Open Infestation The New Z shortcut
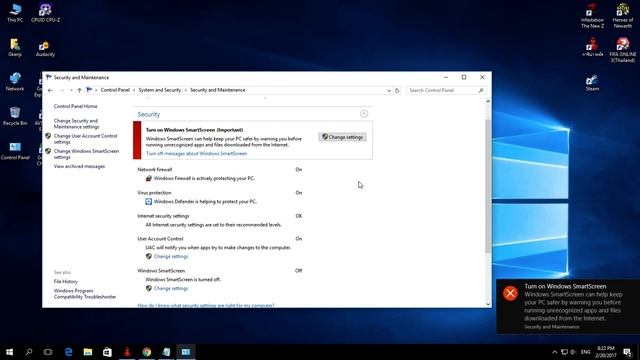The image size is (640, 360). [x=592, y=16]
